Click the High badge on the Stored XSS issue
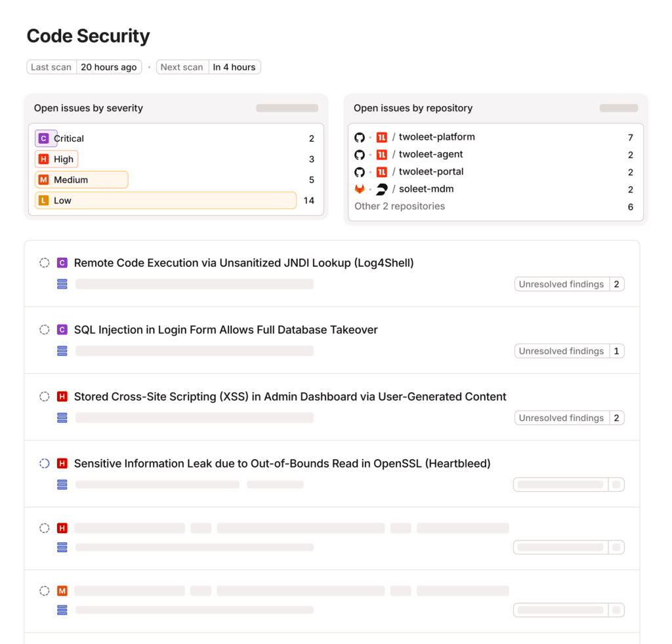The height and width of the screenshot is (644, 672). (62, 397)
